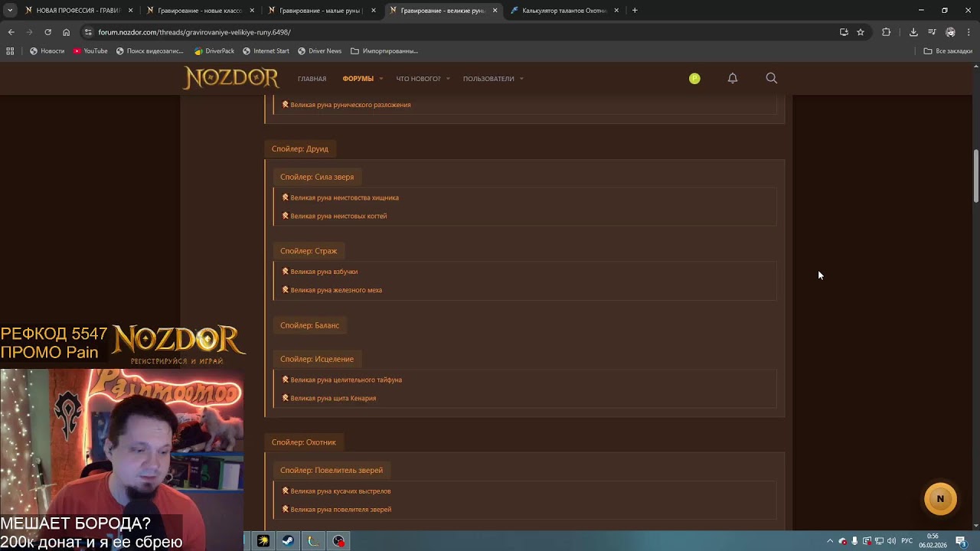Show hidden system tray icons
The image size is (980, 551).
[830, 541]
